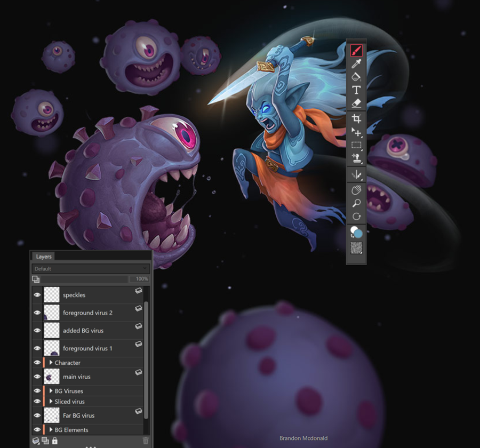
Task: Click the New Layer button
Action: 36,441
